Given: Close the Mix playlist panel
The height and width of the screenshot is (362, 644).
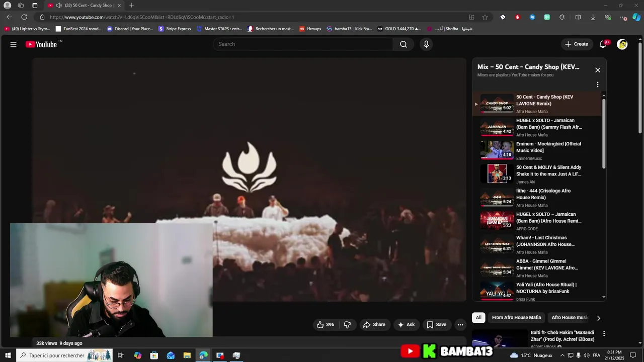Looking at the screenshot, I should click(x=598, y=70).
